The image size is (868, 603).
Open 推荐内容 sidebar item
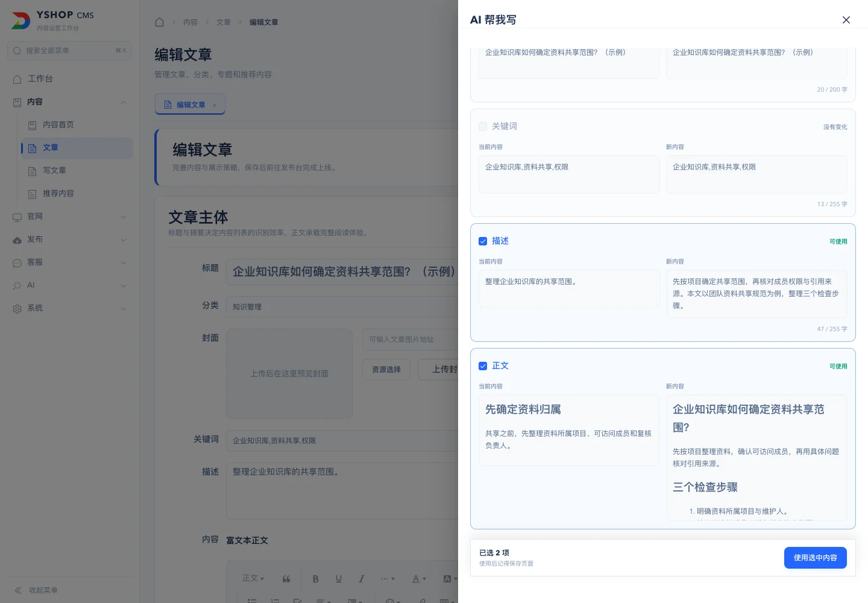point(77,194)
